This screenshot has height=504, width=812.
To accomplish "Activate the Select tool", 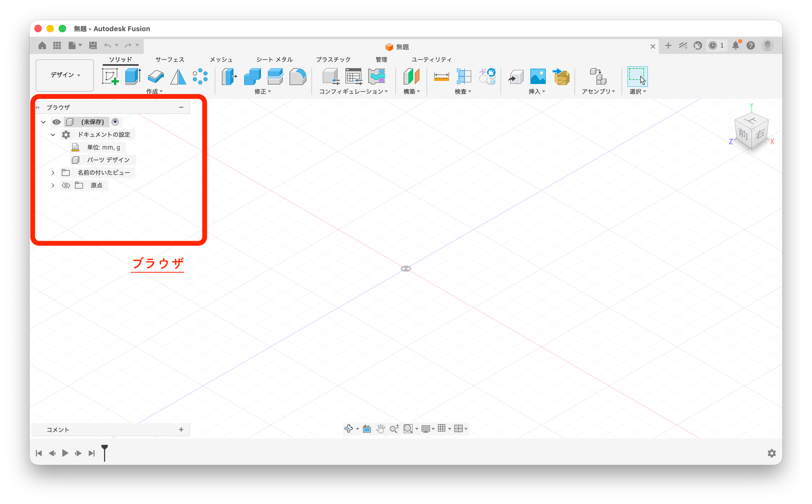I will click(637, 77).
